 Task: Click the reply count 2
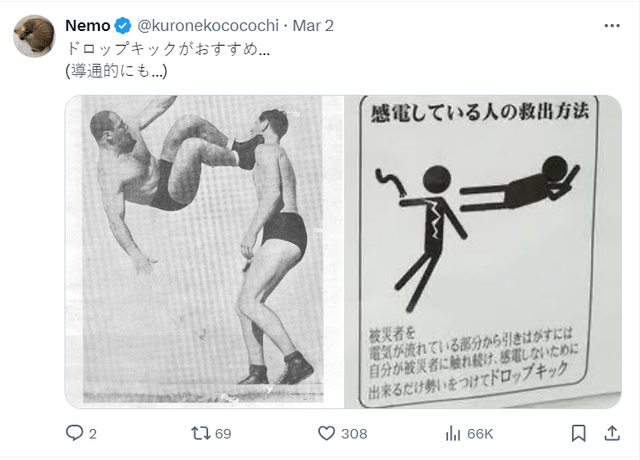(93, 433)
